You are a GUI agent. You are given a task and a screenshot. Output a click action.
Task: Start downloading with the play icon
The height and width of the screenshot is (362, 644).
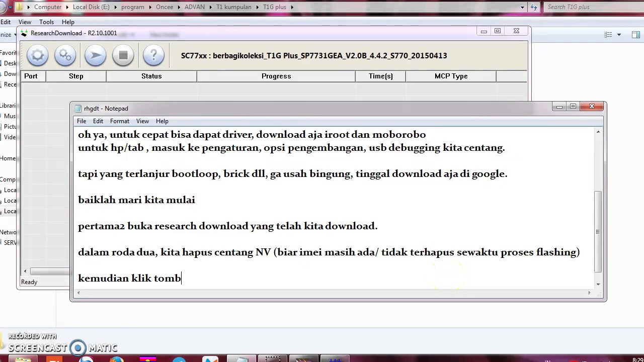[95, 55]
